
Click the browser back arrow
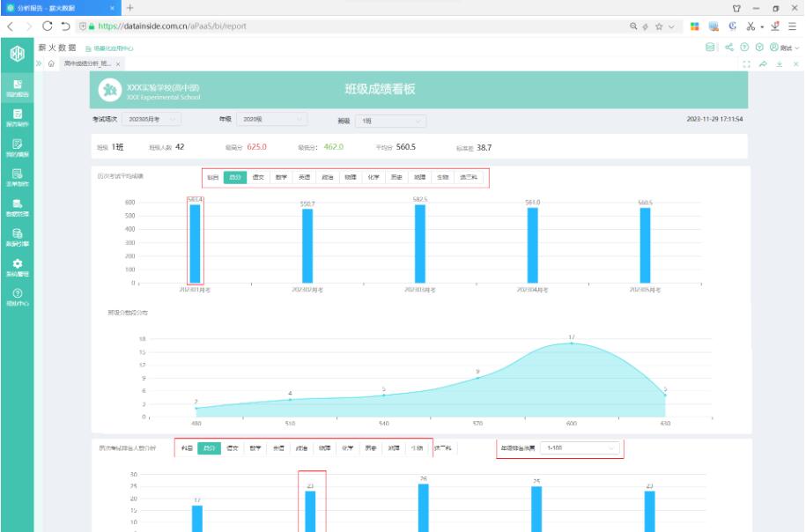11,26
